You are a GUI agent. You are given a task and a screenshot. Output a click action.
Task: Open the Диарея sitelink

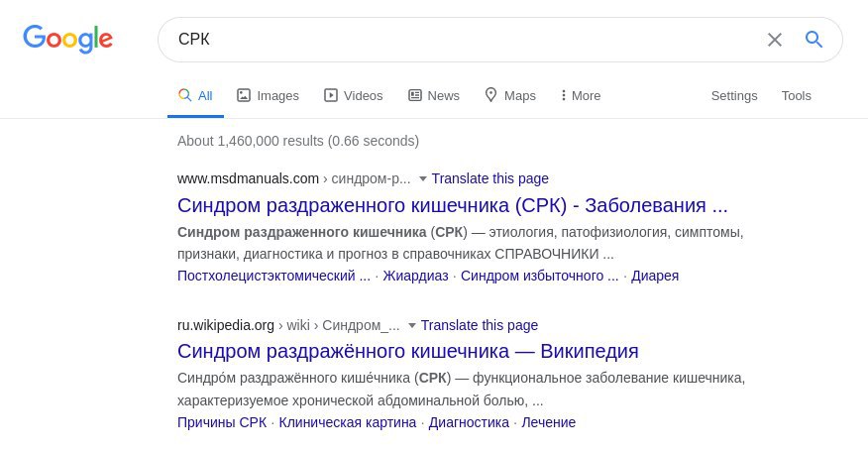655,276
